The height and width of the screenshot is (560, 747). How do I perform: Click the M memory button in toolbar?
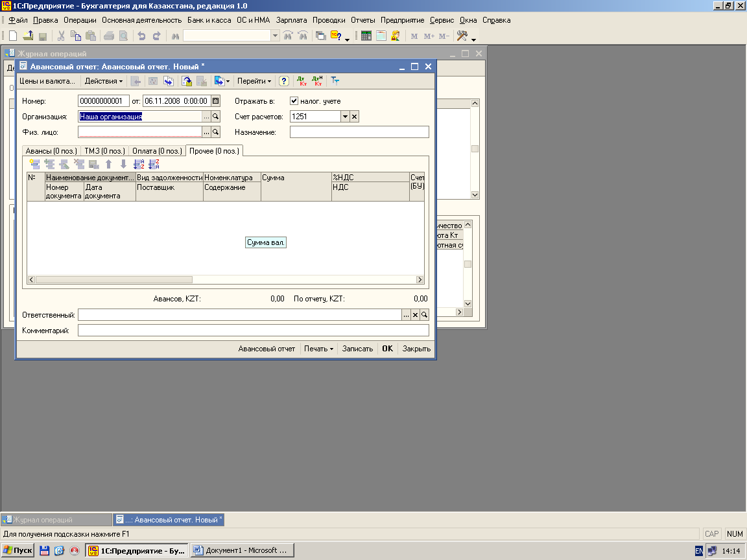(x=414, y=36)
